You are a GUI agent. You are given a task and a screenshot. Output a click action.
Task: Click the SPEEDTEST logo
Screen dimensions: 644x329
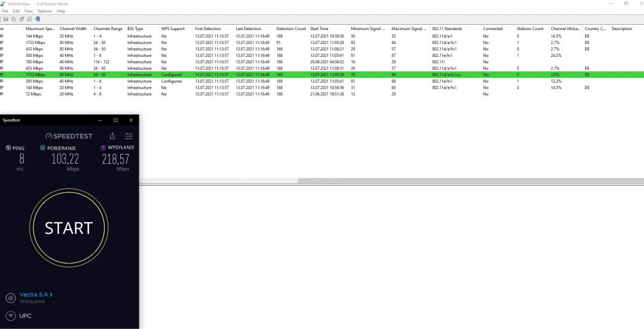point(69,136)
